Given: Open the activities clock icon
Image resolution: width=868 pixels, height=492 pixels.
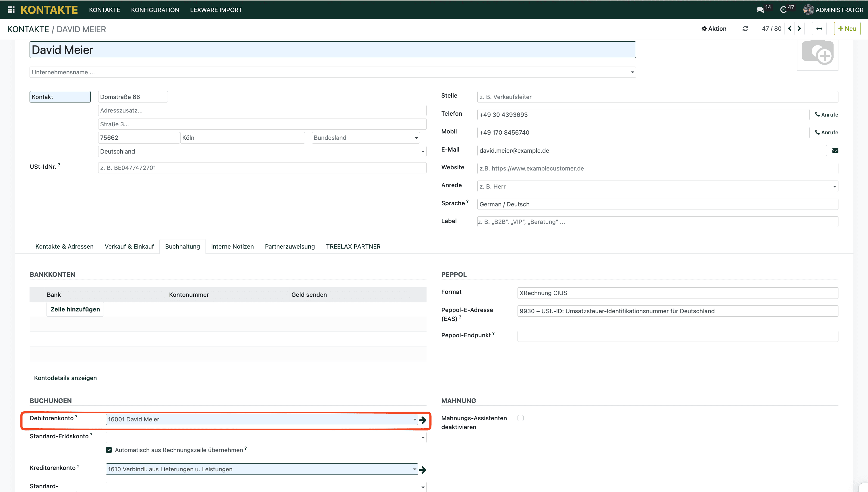Looking at the screenshot, I should pos(784,10).
